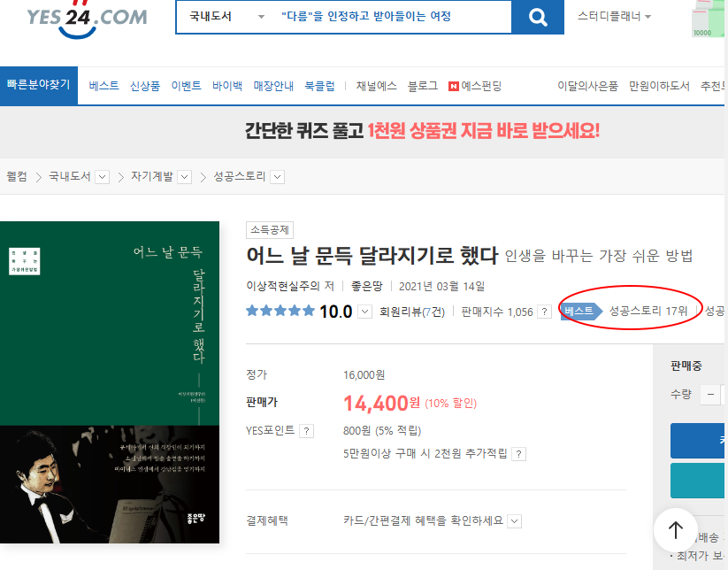728x570 pixels.
Task: Open the 신상품 menu
Action: coord(145,86)
